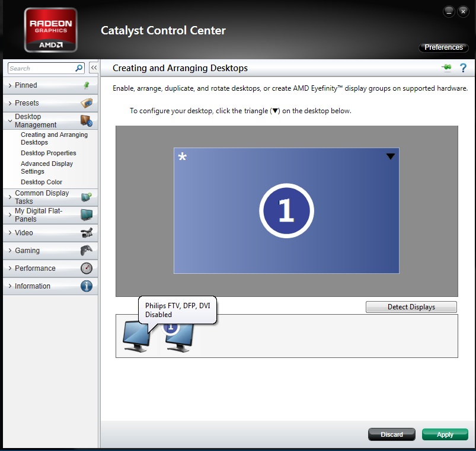Click the Catalyst Control Center title
The height and width of the screenshot is (451, 476).
(x=164, y=30)
